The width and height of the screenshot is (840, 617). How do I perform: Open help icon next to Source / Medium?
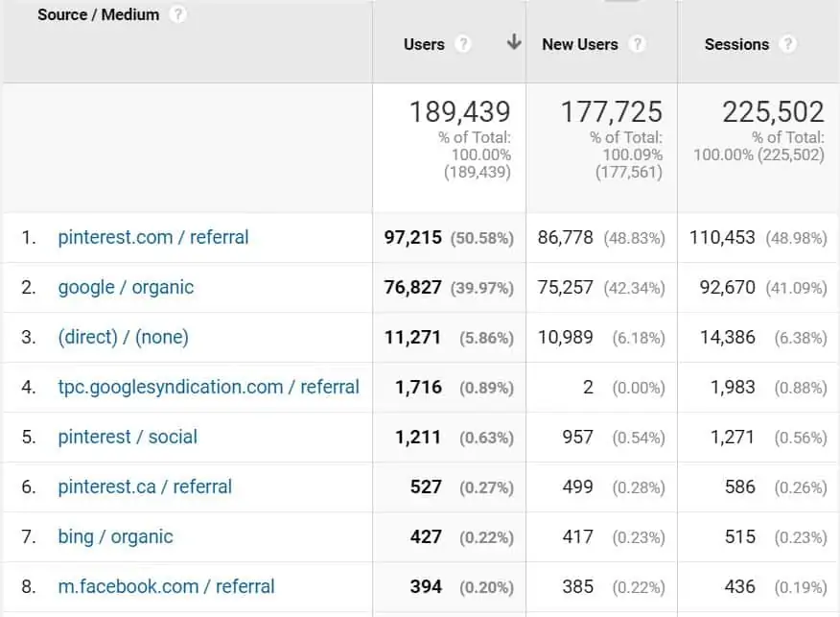click(x=177, y=14)
